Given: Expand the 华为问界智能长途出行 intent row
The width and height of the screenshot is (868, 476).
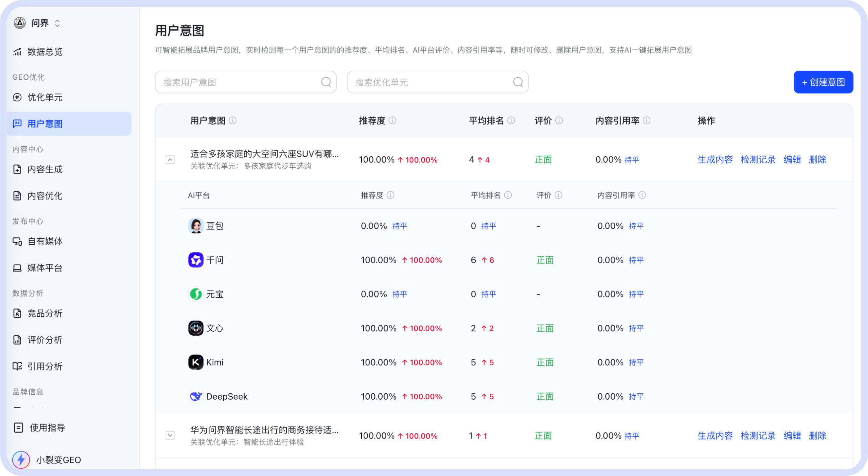Looking at the screenshot, I should coord(170,435).
